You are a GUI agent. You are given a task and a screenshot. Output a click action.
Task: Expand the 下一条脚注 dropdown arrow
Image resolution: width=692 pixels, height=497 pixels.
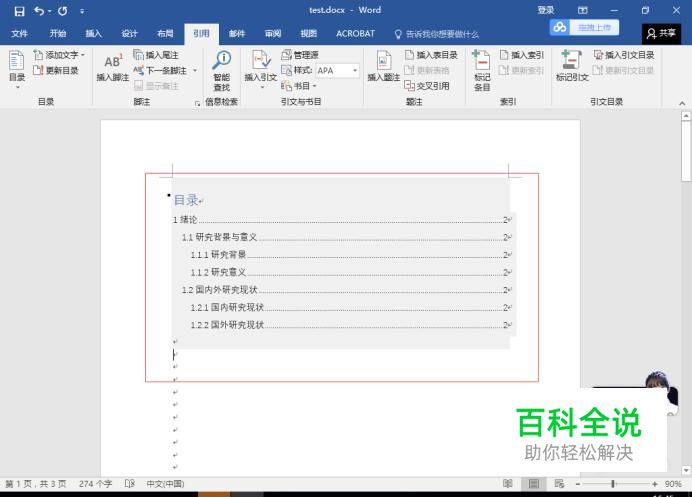coord(195,71)
